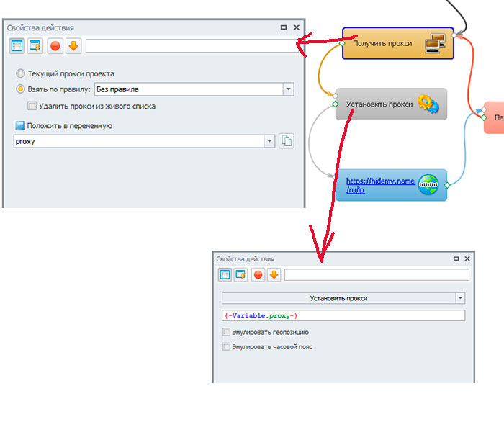
Task: Click comment field in lower properties panel
Action: click(377, 275)
